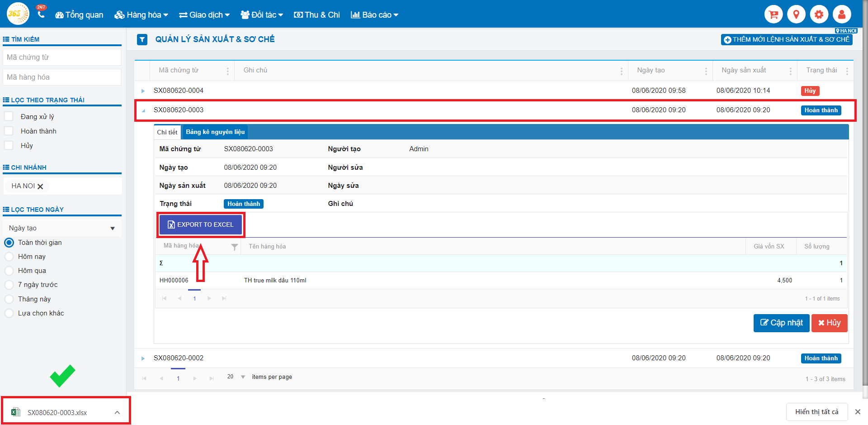
Task: Switch to Bảng kê nguyên liệu tab
Action: (215, 132)
